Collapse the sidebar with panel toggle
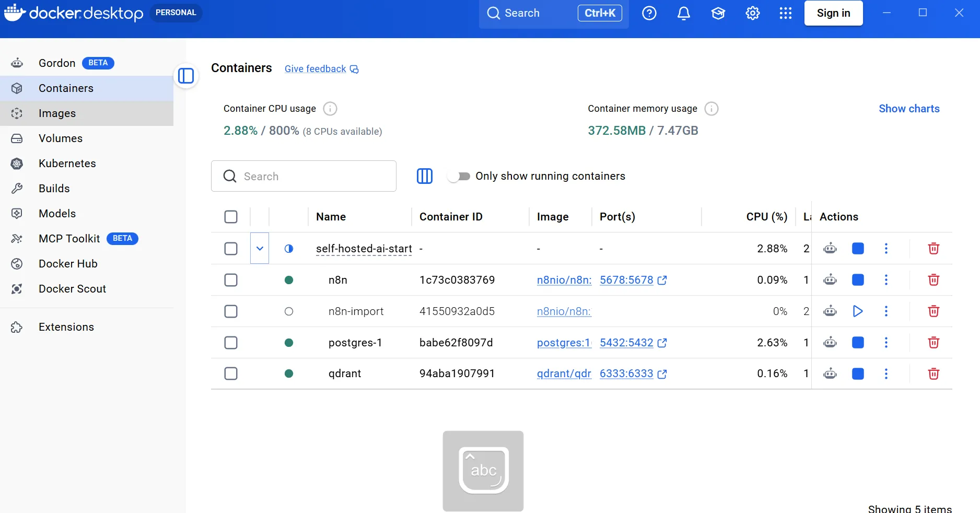Viewport: 980px width, 513px height. point(186,76)
